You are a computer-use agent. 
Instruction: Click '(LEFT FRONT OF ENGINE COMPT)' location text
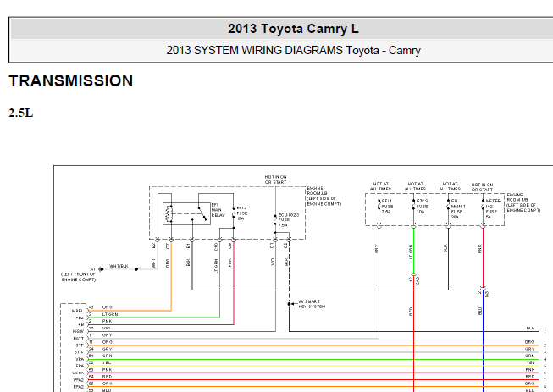(78, 277)
